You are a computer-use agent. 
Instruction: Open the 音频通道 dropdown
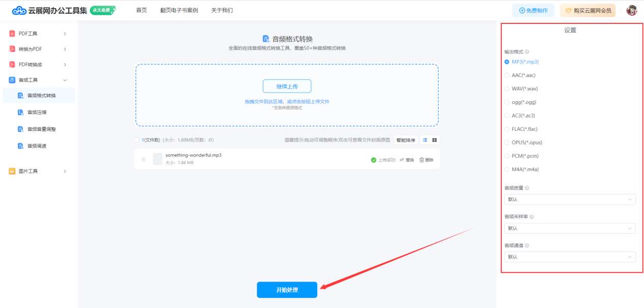click(x=570, y=257)
